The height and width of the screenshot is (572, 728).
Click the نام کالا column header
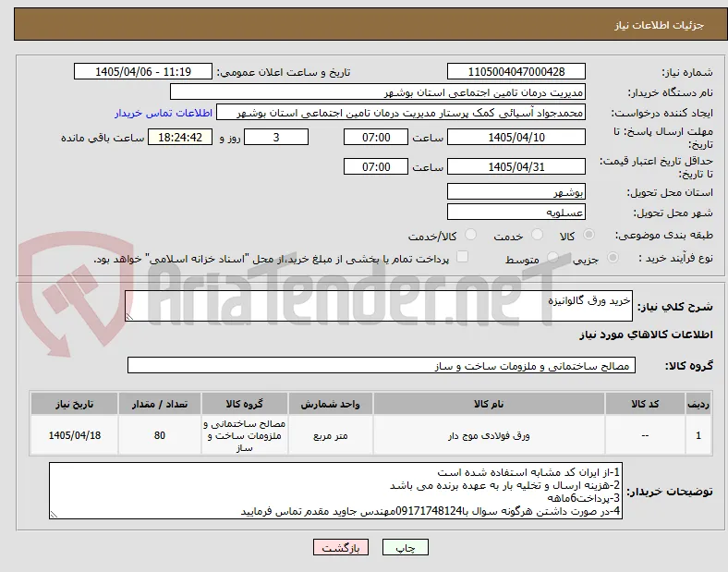click(x=489, y=404)
